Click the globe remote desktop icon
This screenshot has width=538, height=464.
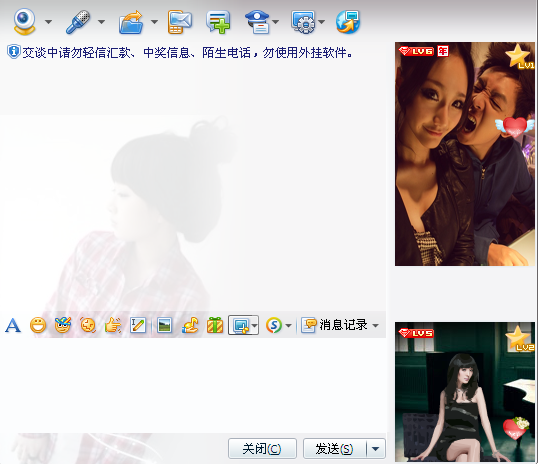pyautogui.click(x=348, y=22)
